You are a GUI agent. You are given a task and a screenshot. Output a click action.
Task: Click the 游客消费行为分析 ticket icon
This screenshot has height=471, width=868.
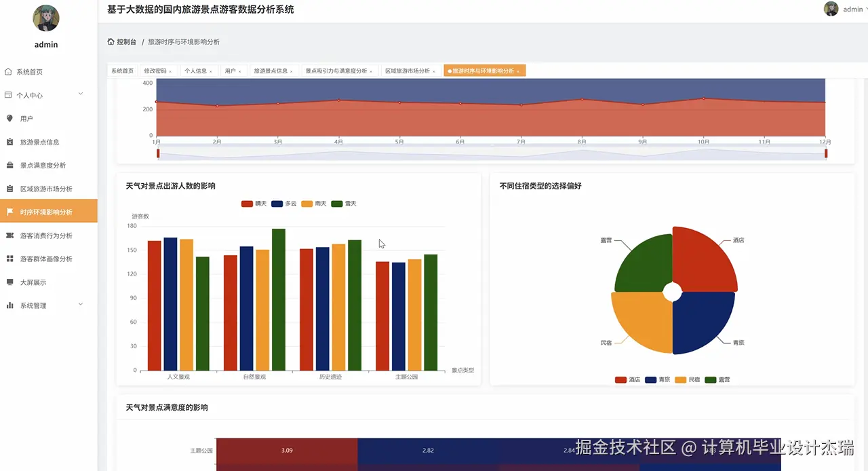(9, 235)
